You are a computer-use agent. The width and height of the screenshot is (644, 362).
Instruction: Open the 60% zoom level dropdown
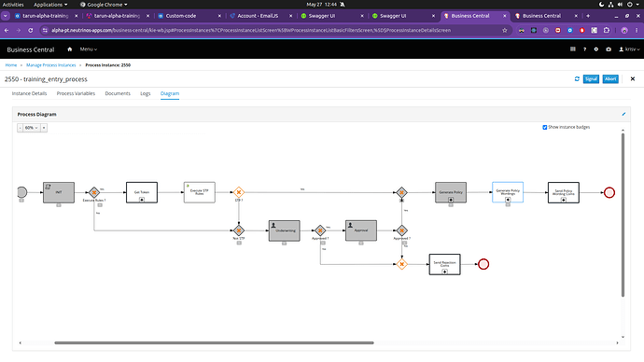click(31, 128)
